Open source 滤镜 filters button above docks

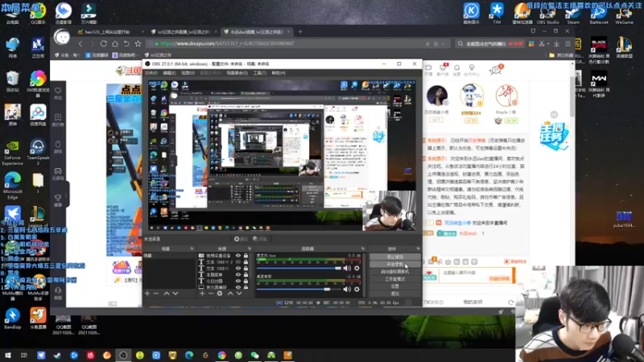point(260,239)
